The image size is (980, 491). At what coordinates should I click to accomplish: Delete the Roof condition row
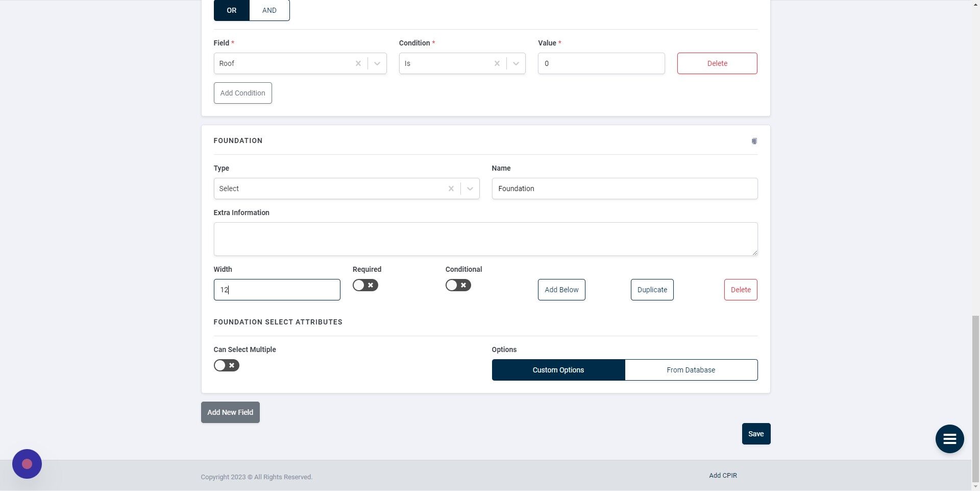[717, 63]
